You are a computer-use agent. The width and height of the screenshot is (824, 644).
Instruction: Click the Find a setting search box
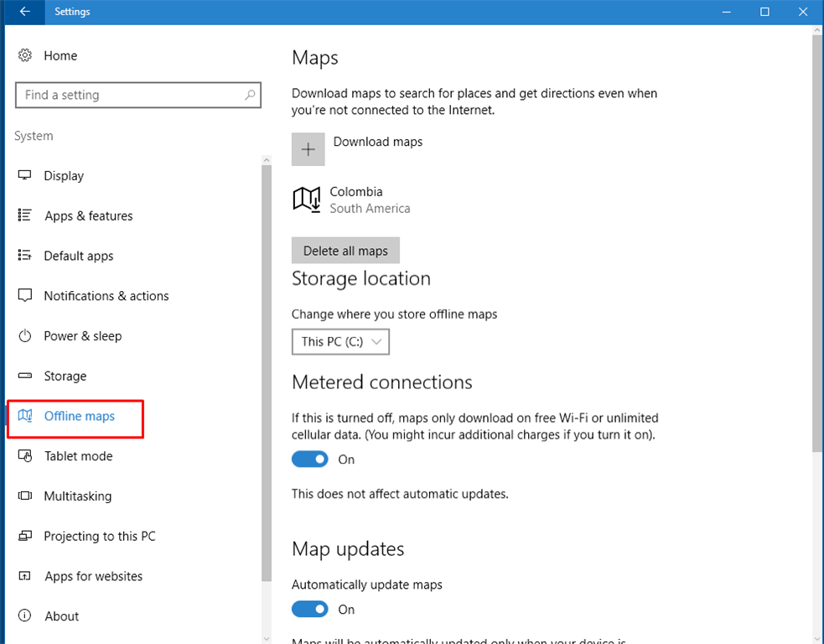pyautogui.click(x=130, y=96)
